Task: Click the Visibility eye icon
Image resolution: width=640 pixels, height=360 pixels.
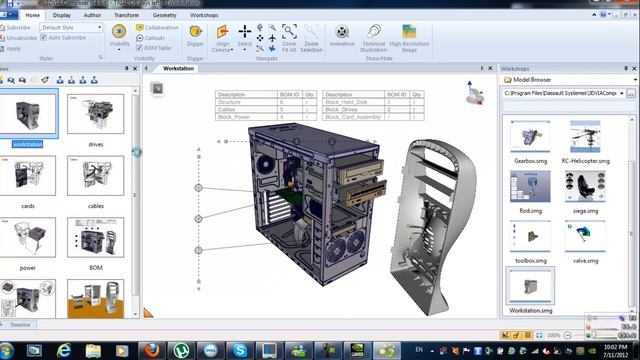Action: coord(119,31)
